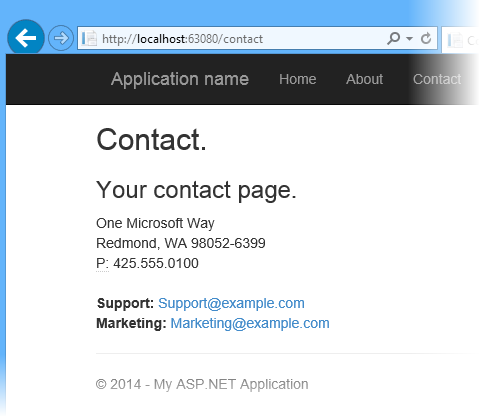Viewport: 480px width, 417px height.
Task: Click the large Contact. page heading
Action: (152, 139)
